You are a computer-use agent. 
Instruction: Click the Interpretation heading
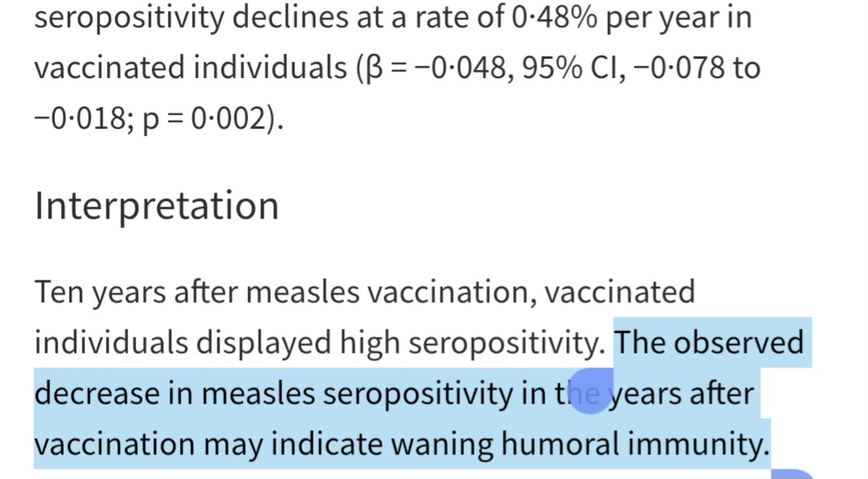point(157,206)
